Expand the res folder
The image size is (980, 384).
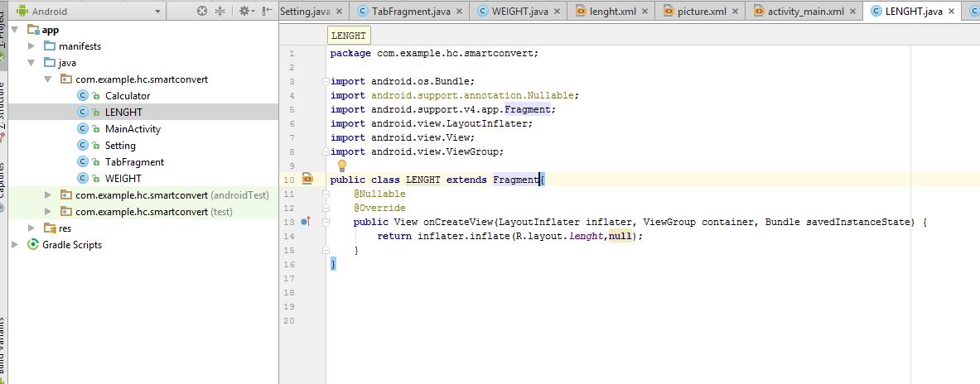31,228
